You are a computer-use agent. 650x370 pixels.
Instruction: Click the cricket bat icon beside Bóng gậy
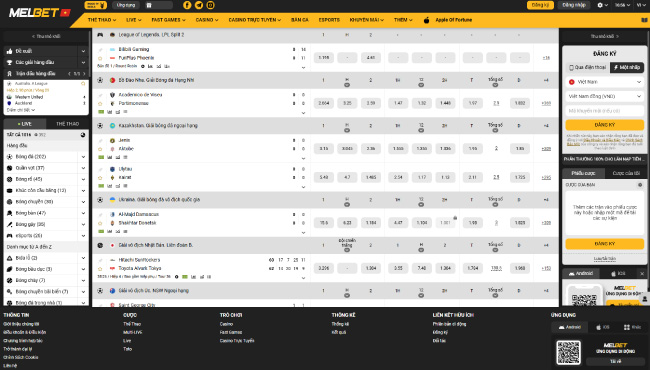(x=10, y=224)
